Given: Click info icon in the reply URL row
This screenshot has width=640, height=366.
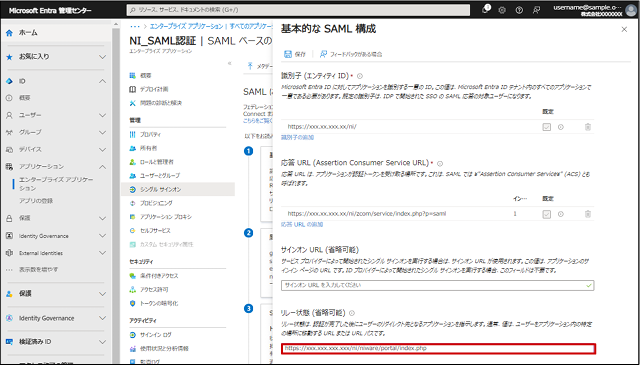Looking at the screenshot, I should click(561, 214).
